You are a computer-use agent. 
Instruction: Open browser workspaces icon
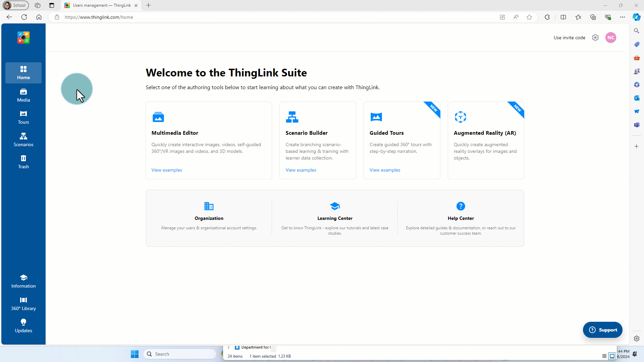click(38, 5)
